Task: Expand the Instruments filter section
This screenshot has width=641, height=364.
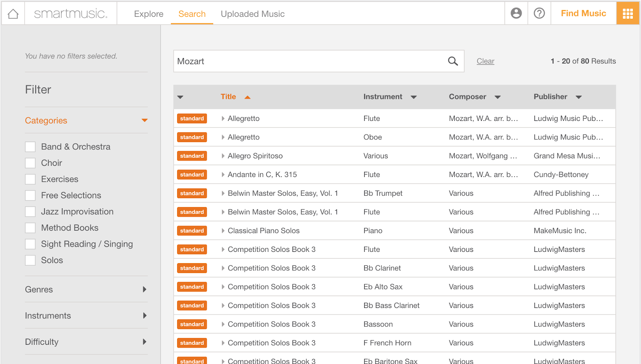Action: [x=145, y=316]
